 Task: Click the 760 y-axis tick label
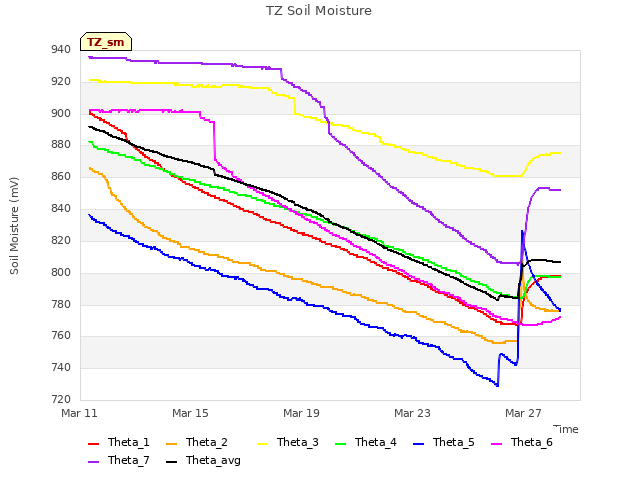tap(61, 336)
